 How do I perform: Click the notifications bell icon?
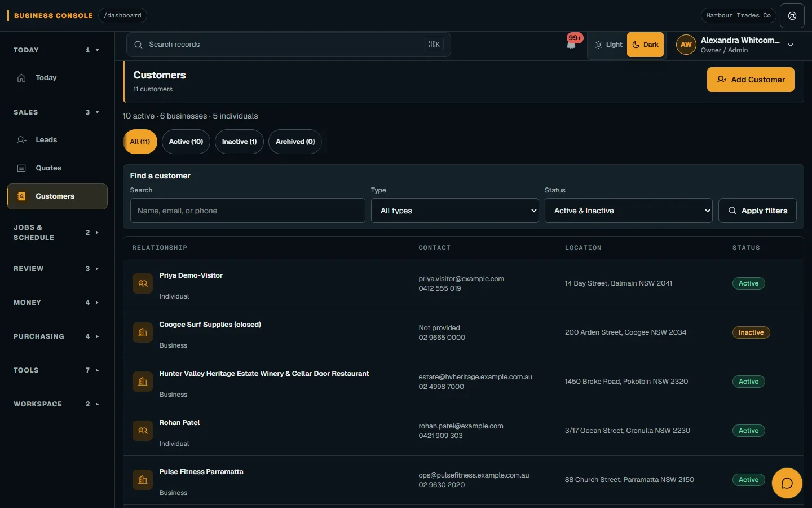pos(571,45)
